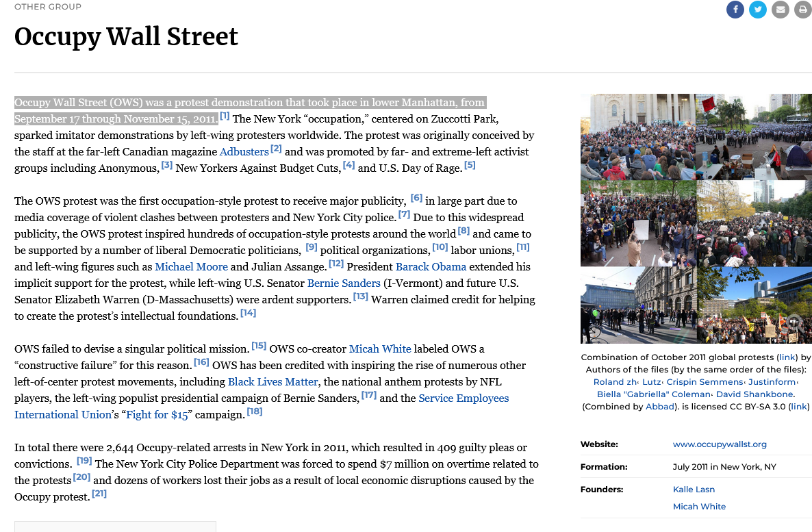Open the protest photo collage thumbnail
Viewport: 812px width, 532px height.
696,218
